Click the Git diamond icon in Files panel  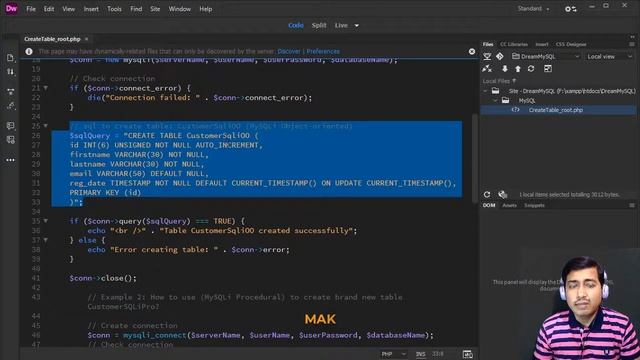point(500,56)
